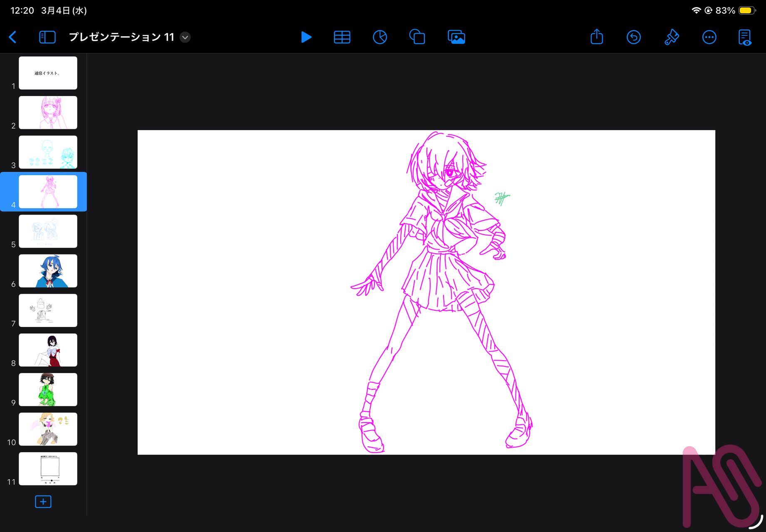Tap the green signature on the canvas
Screen dimensions: 766x532
pos(502,198)
